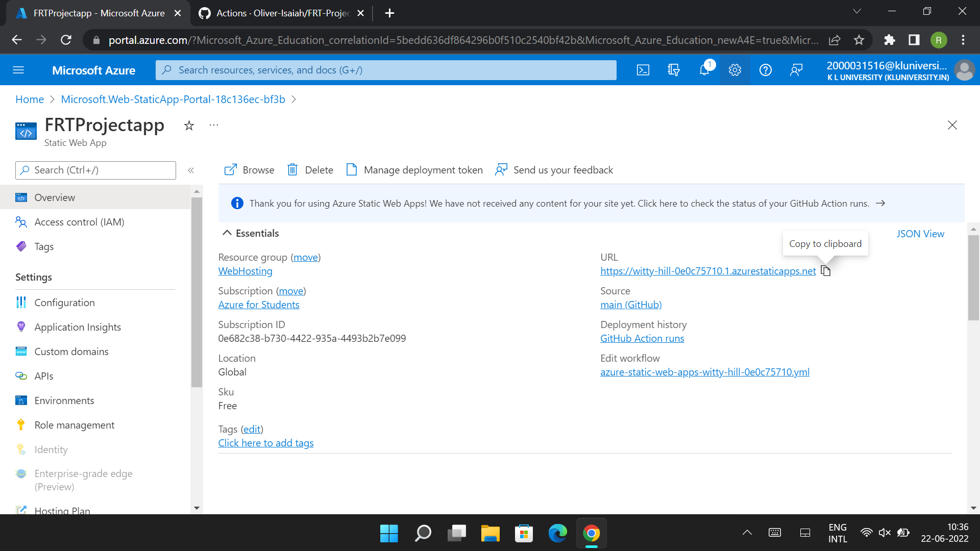The height and width of the screenshot is (551, 980).
Task: Open the Help question mark icon
Action: (x=766, y=70)
